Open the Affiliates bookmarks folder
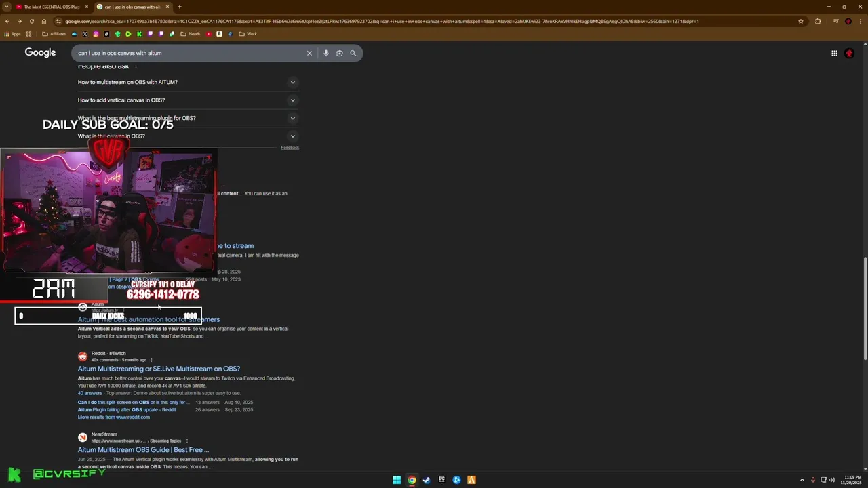 coord(54,34)
